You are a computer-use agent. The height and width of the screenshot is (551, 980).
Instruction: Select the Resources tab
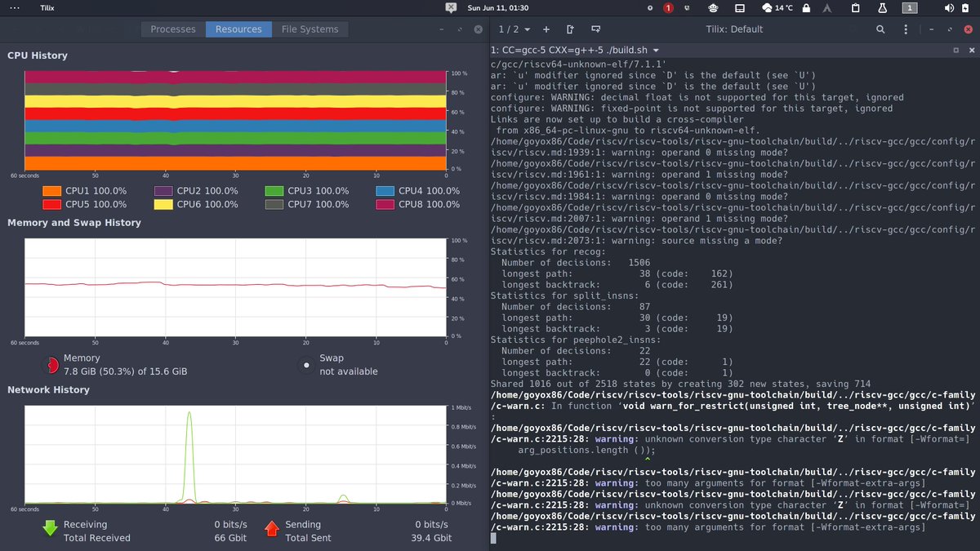point(238,29)
